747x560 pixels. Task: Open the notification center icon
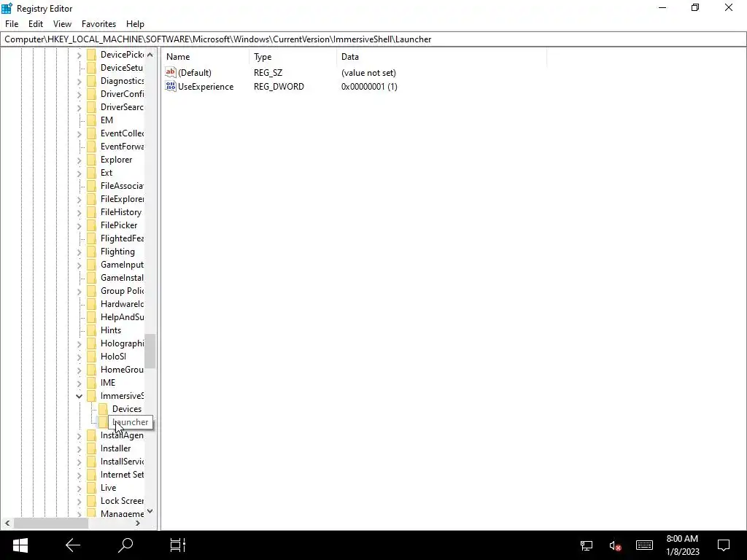pos(724,545)
